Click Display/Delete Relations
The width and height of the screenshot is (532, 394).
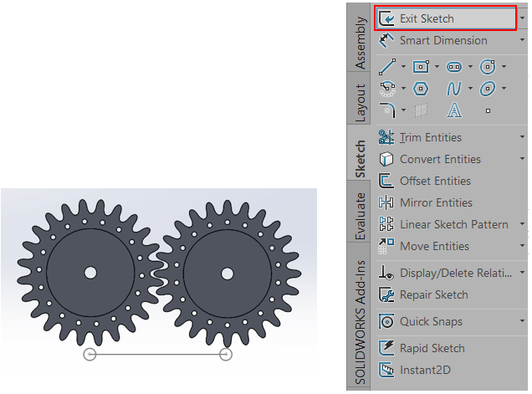click(445, 273)
